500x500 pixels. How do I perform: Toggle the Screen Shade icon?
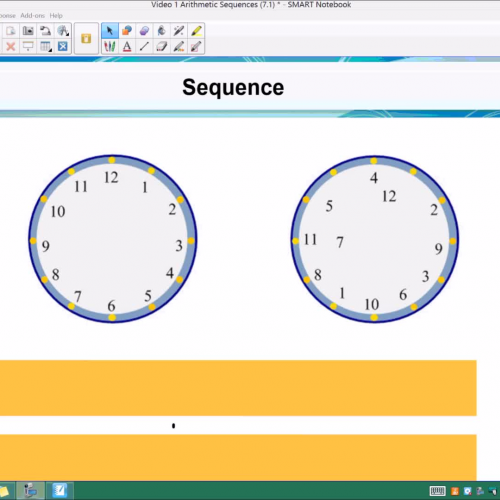pyautogui.click(x=28, y=46)
